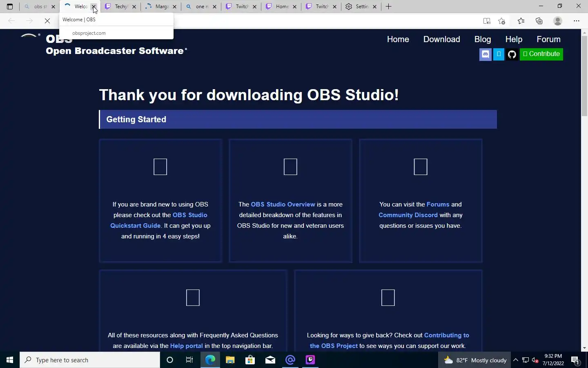Viewport: 588px width, 368px height.
Task: Open the Windows Start menu
Action: [x=10, y=360]
